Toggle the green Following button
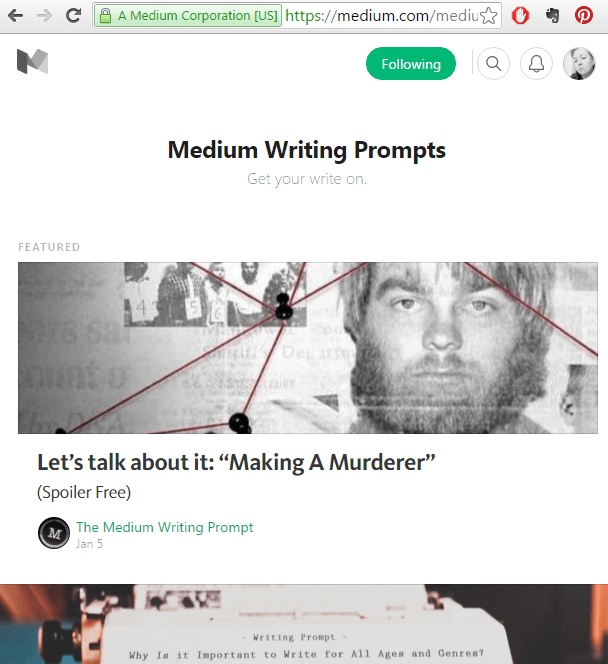This screenshot has width=608, height=664. [411, 64]
